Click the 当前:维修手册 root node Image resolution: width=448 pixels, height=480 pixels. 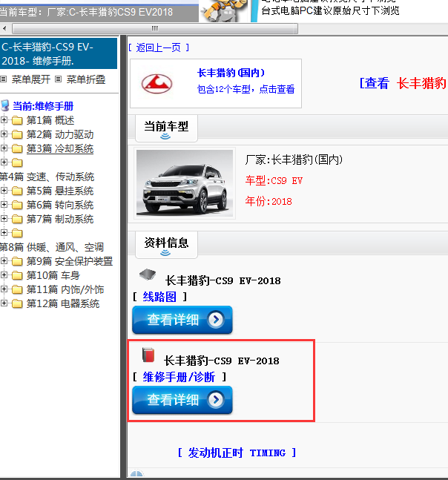(43, 106)
